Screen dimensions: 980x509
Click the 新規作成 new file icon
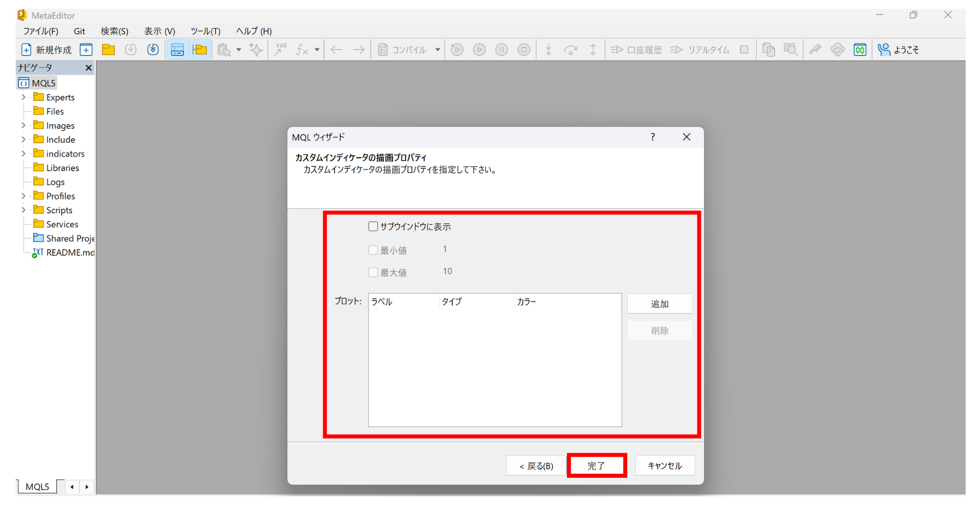pyautogui.click(x=27, y=50)
